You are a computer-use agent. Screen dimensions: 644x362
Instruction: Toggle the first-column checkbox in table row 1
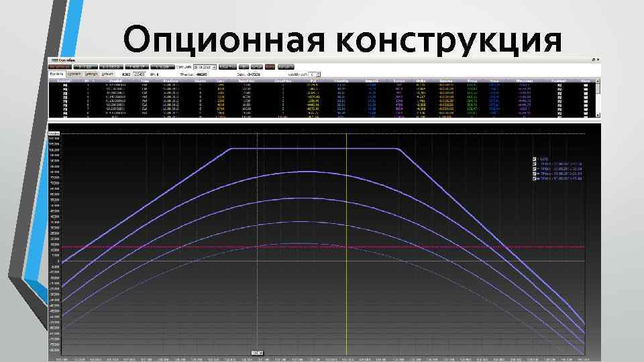pos(65,85)
